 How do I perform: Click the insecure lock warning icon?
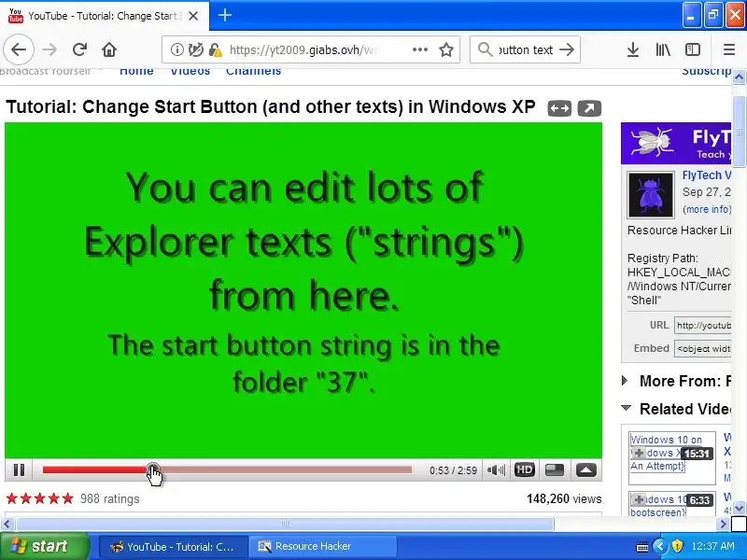(216, 49)
